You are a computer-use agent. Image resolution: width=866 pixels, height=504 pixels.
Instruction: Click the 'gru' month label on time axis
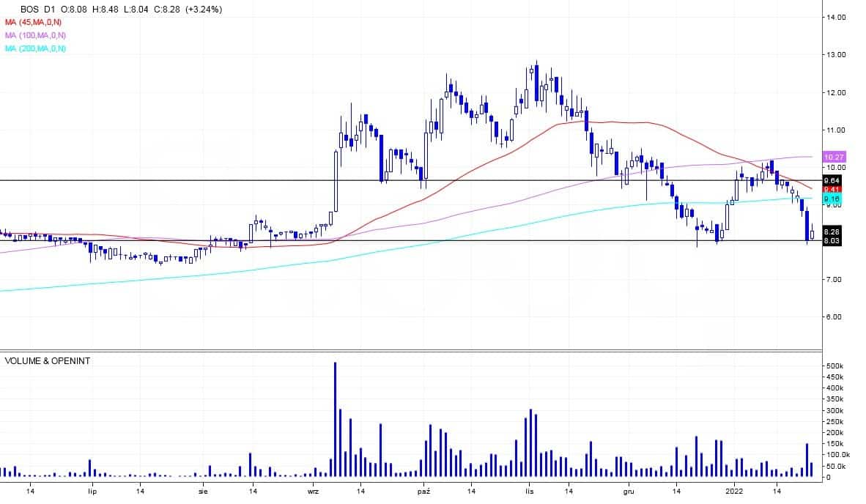click(628, 492)
